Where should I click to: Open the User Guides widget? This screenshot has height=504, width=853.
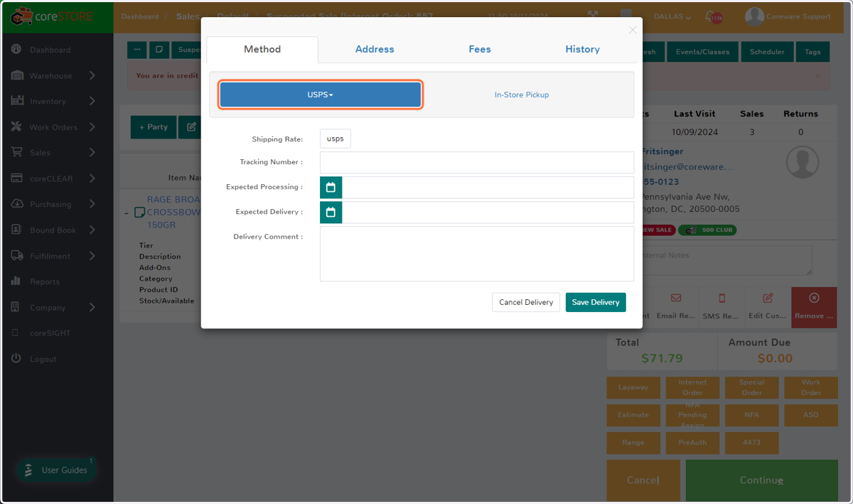[55, 470]
